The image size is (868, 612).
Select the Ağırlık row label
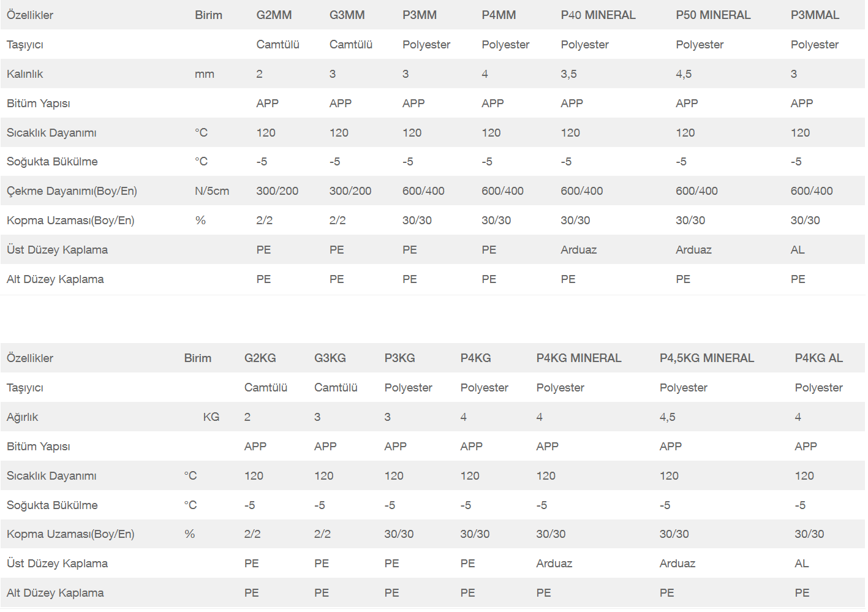tap(22, 417)
